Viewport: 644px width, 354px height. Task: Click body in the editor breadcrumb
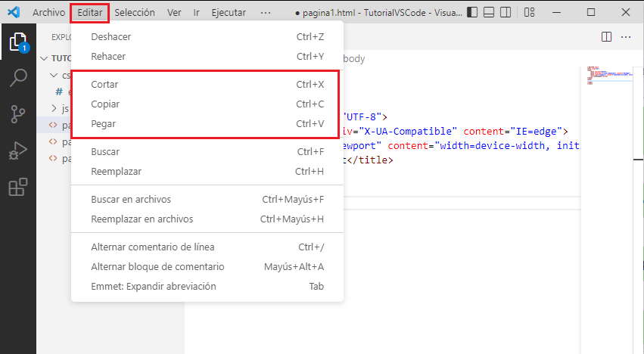(354, 59)
